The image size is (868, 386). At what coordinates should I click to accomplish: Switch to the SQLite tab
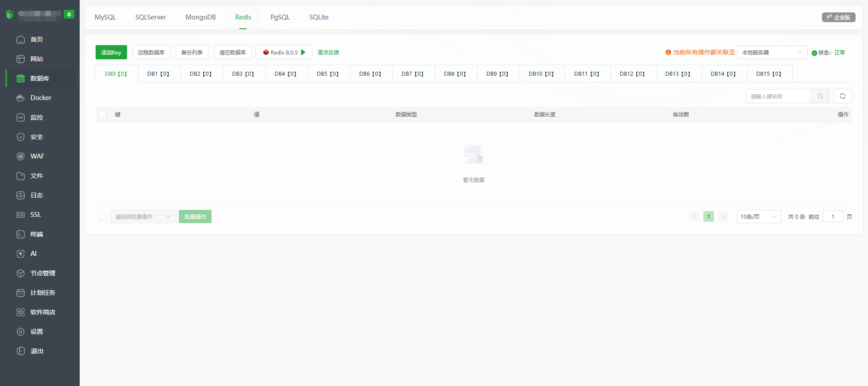(319, 17)
